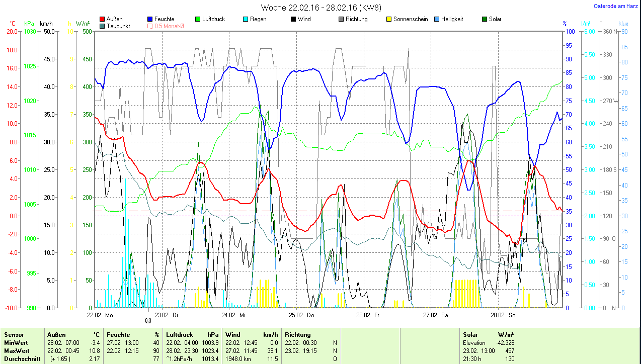The width and height of the screenshot is (641, 364).
Task: Click the gray Richtung legend marker
Action: tap(341, 19)
